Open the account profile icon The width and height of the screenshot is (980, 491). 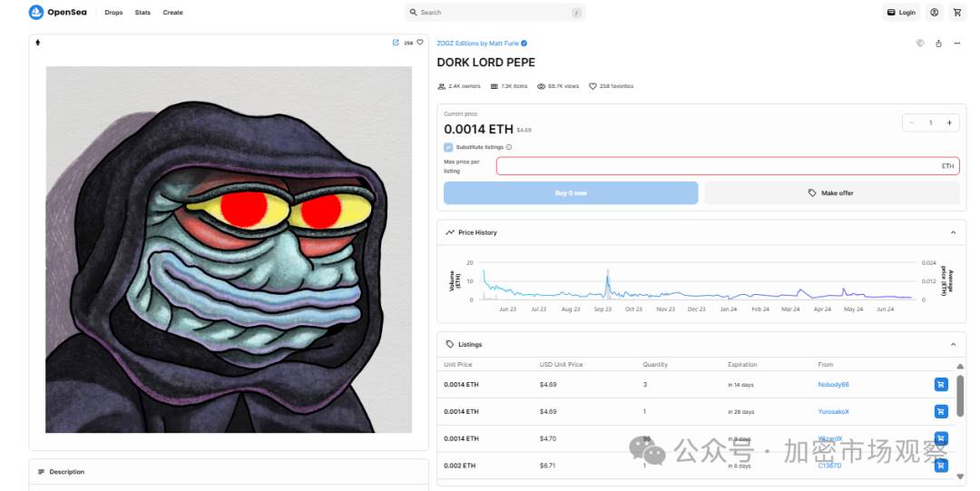pos(935,13)
